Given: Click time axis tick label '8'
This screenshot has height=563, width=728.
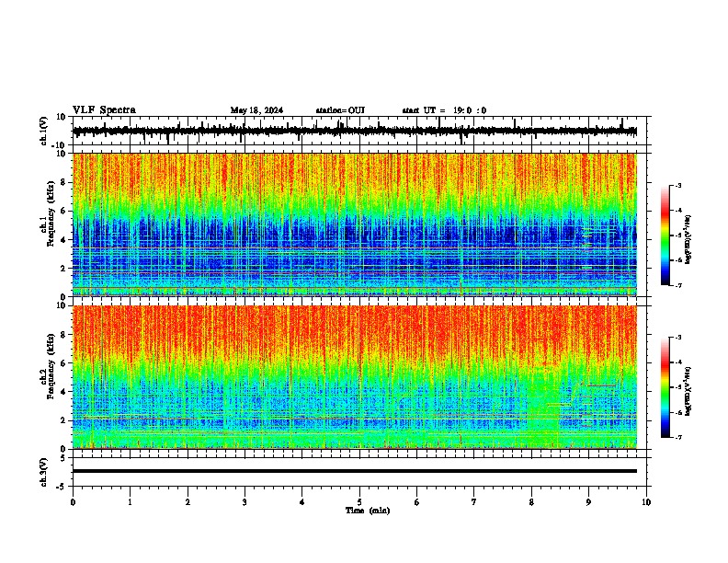Looking at the screenshot, I should click(531, 502).
